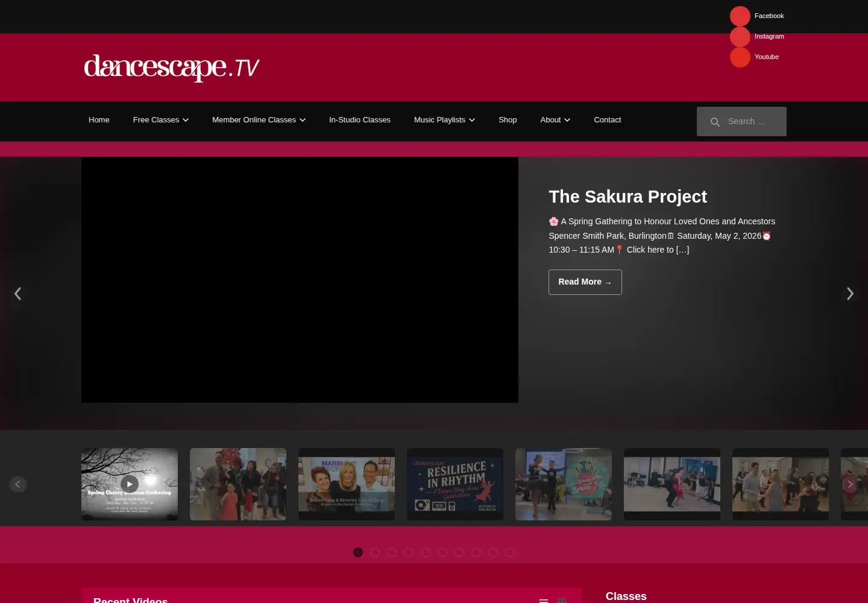Select the last slider pagination dot
Image resolution: width=868 pixels, height=603 pixels.
(510, 552)
